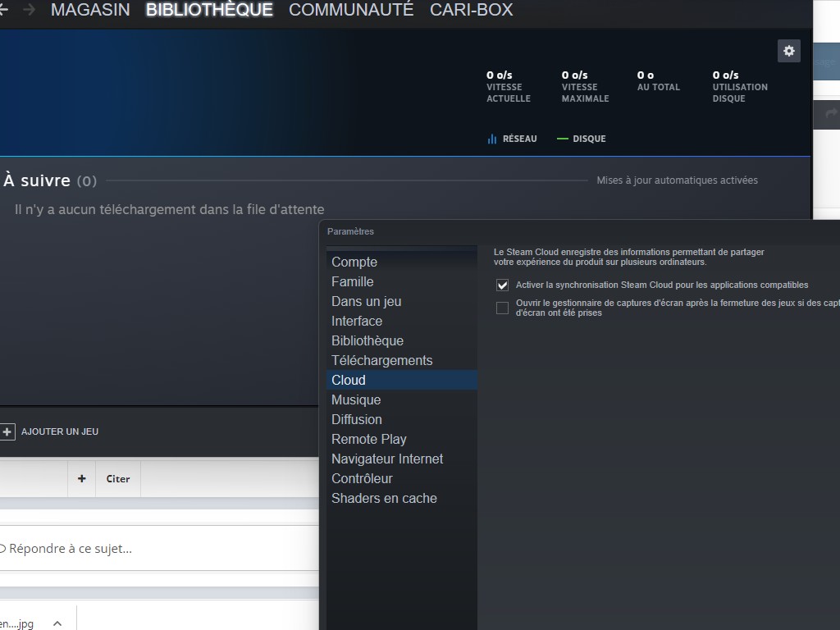The height and width of the screenshot is (630, 840).
Task: Select Bibliothèque settings category
Action: click(401, 340)
